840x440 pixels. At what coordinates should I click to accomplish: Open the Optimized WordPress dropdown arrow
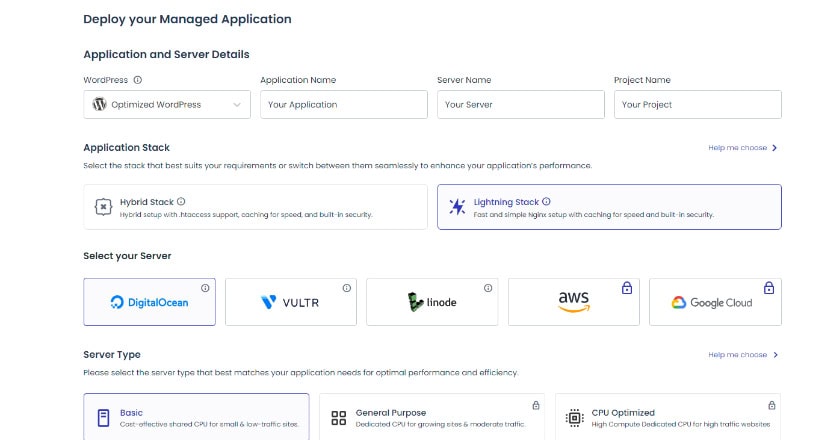(x=237, y=105)
